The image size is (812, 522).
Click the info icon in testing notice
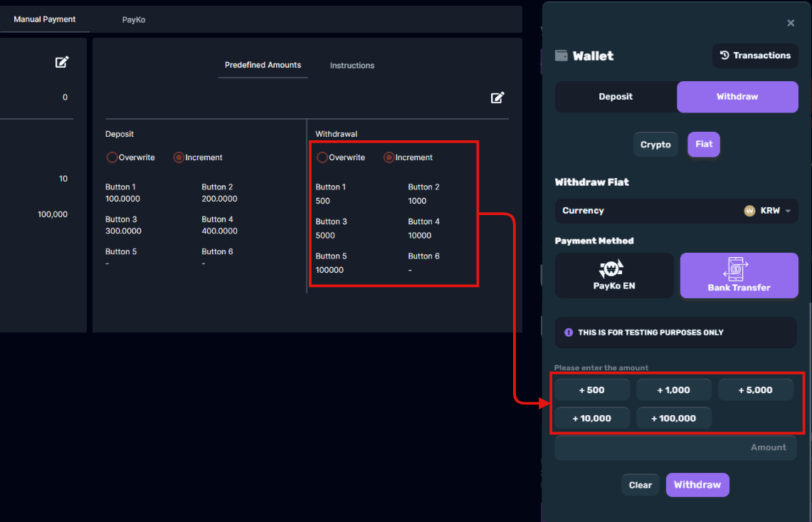pyautogui.click(x=569, y=333)
